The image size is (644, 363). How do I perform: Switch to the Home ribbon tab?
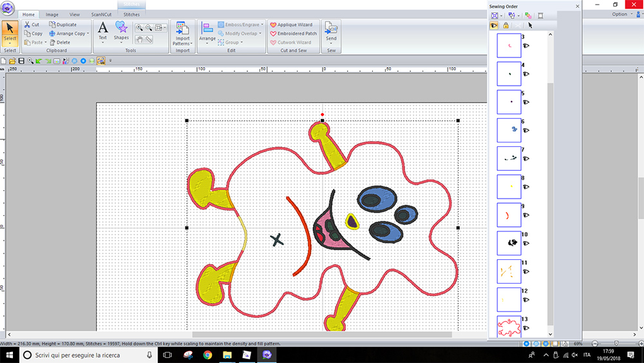pos(28,14)
